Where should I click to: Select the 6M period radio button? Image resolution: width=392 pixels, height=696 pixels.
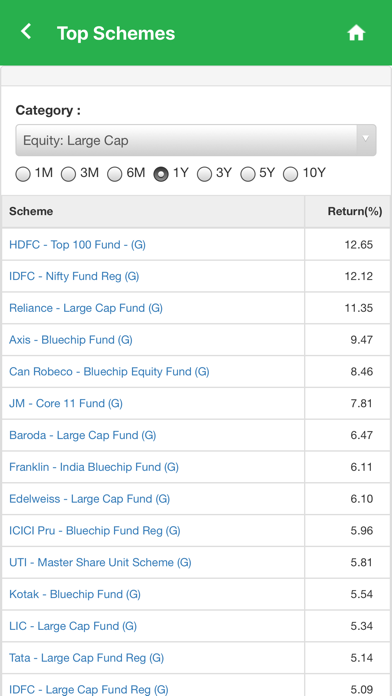(115, 174)
